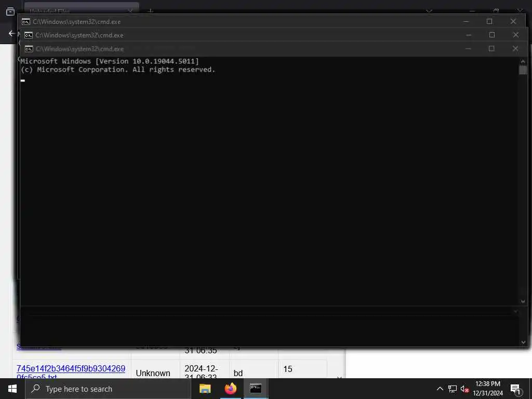Open the network status tray icon
This screenshot has height=399, width=532.
tap(453, 389)
